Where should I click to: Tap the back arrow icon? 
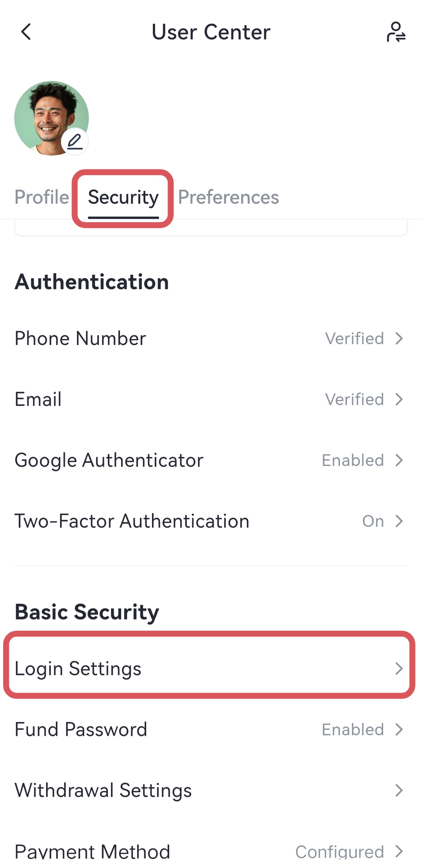pos(26,32)
